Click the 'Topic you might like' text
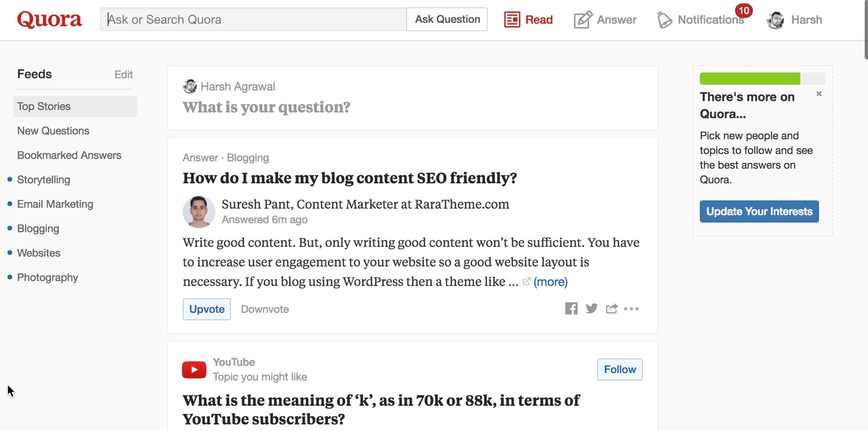This screenshot has height=431, width=868. tap(260, 377)
